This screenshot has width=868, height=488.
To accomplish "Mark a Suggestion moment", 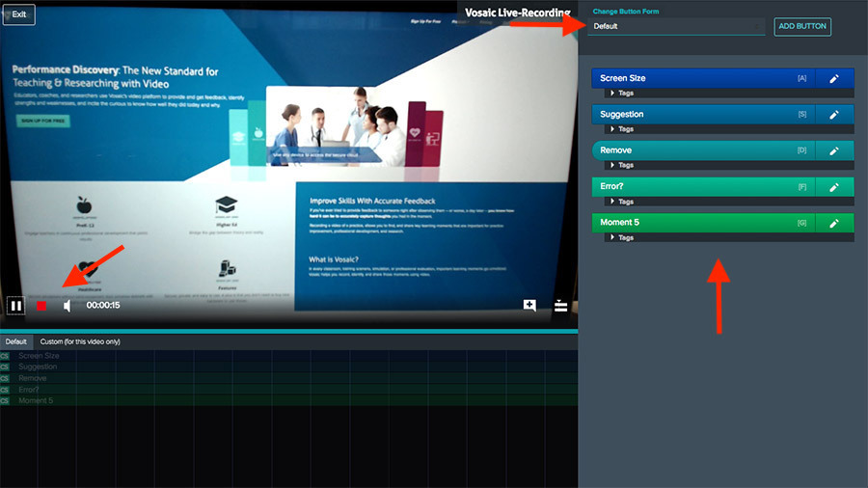I will pyautogui.click(x=703, y=115).
